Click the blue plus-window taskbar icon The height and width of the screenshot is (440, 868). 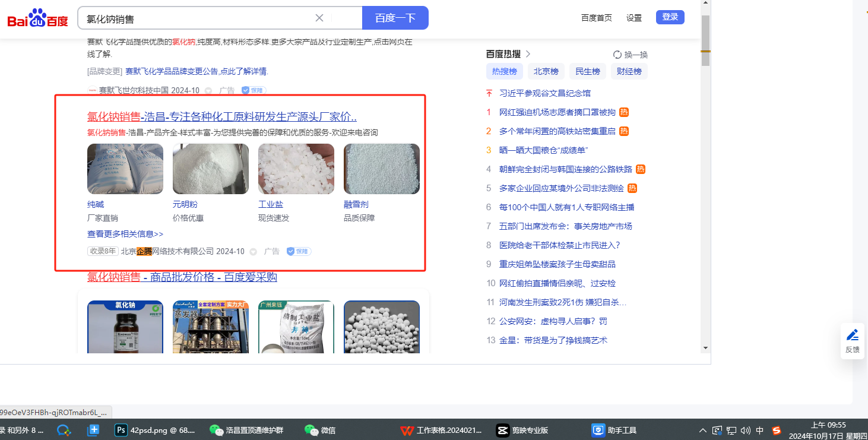(93, 430)
